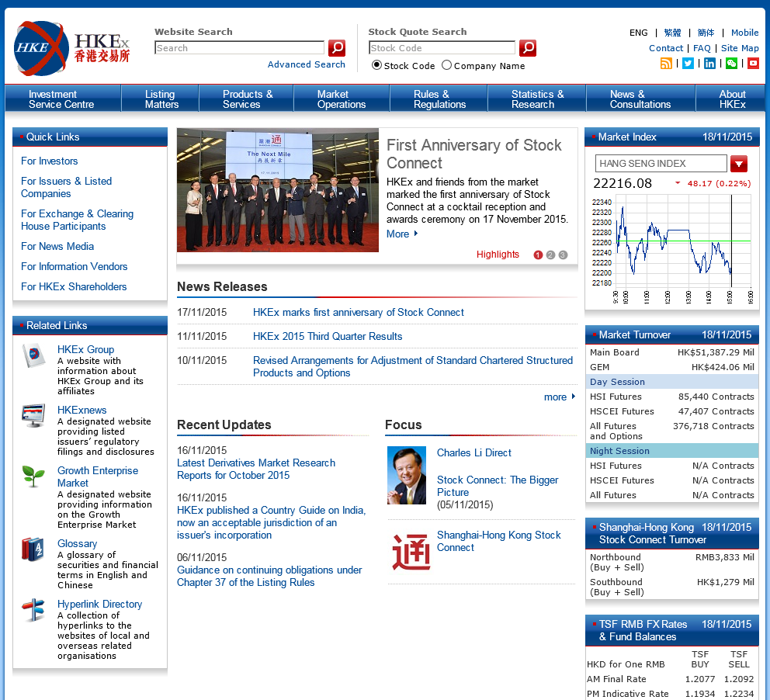Open For Exchange & Clearing House Participants
The image size is (770, 700).
click(x=77, y=220)
